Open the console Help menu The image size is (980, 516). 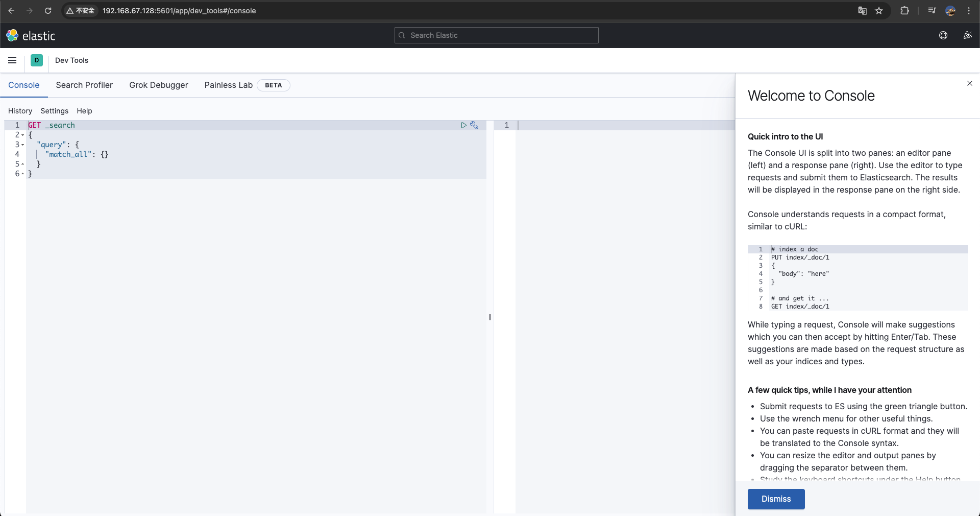click(x=85, y=111)
